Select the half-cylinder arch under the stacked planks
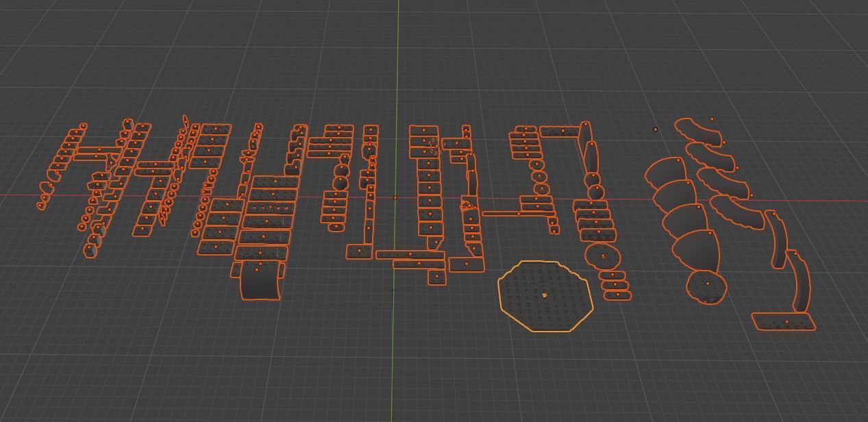Viewport: 868px width, 422px height. coord(260,280)
